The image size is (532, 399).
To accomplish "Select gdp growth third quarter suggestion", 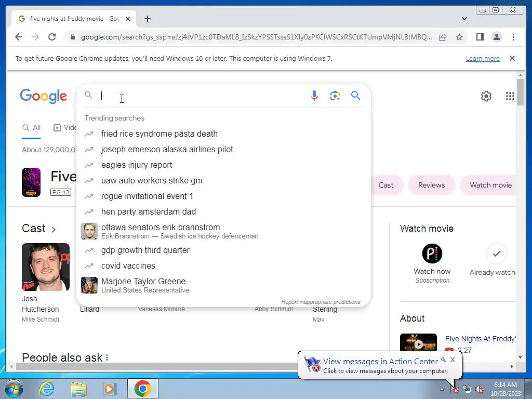I will [x=224, y=250].
